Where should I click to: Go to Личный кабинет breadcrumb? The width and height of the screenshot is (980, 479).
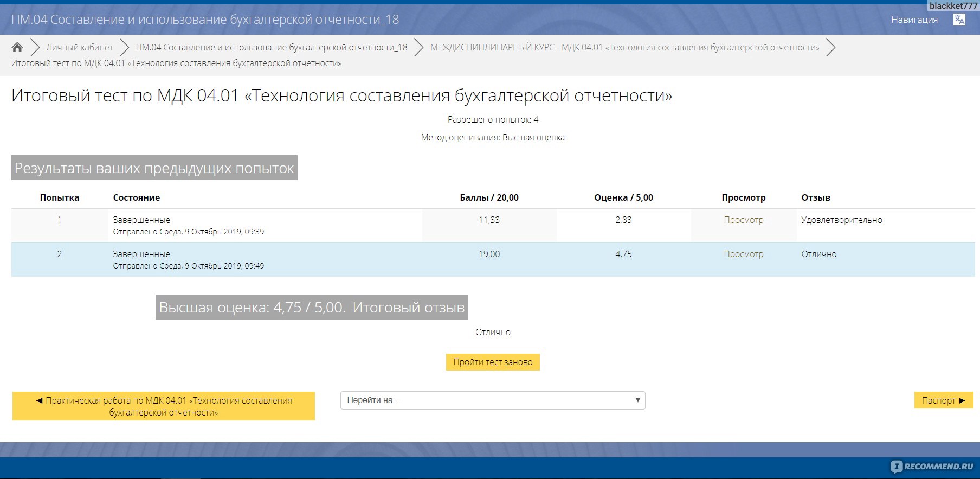[x=80, y=47]
